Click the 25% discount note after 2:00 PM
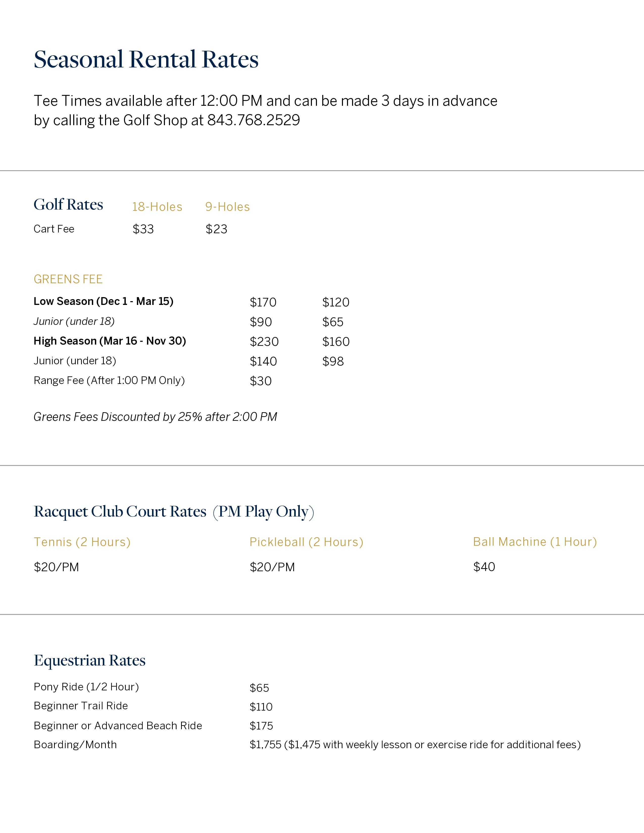The image size is (644, 833). pos(155,417)
